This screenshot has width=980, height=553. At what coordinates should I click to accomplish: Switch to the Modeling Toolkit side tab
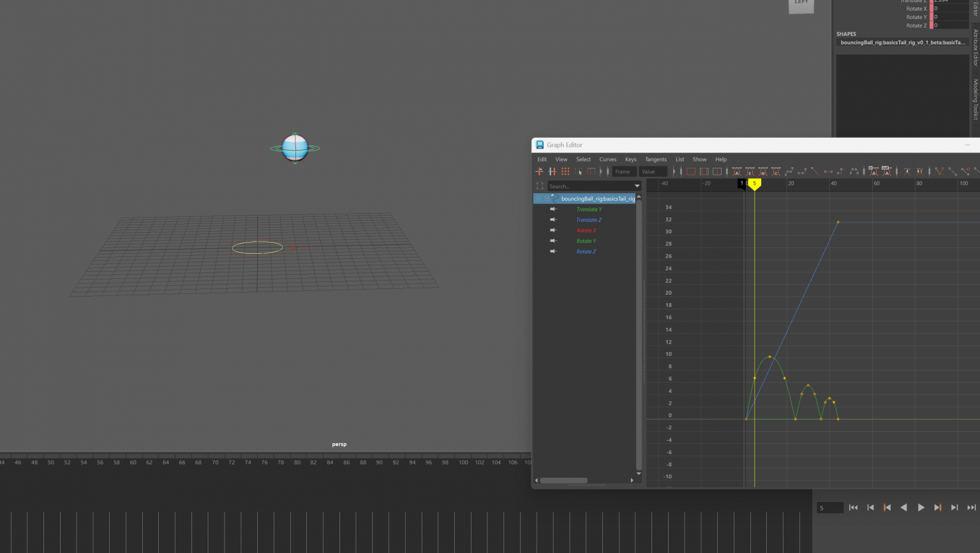[x=976, y=100]
